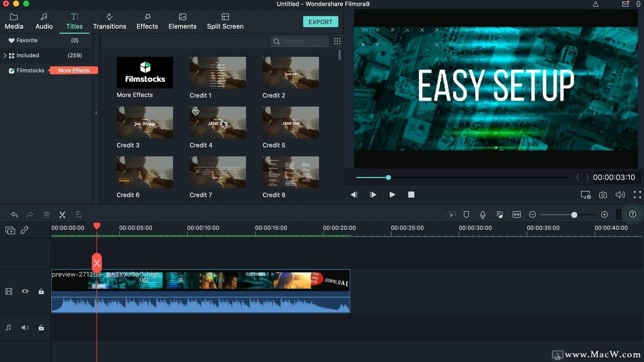
Task: Open the audio mixer icon
Action: pos(500,214)
